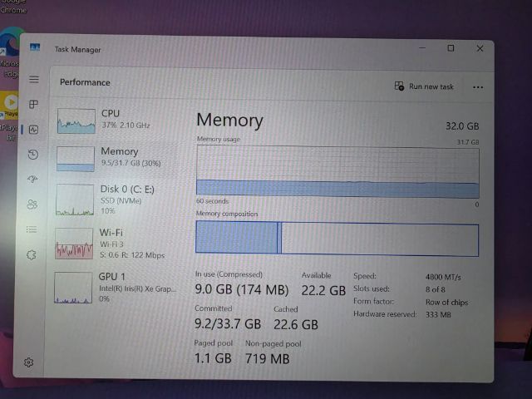Open App history sidebar icon
The width and height of the screenshot is (532, 399).
[33, 155]
